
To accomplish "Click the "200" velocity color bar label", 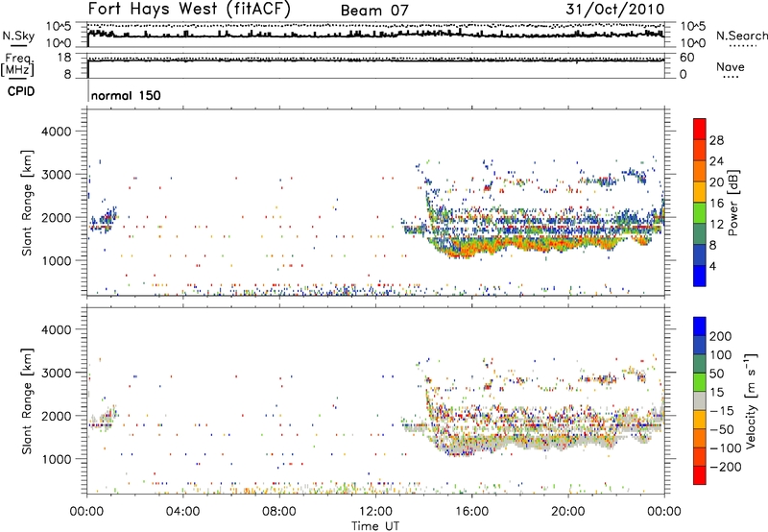I will click(x=721, y=336).
